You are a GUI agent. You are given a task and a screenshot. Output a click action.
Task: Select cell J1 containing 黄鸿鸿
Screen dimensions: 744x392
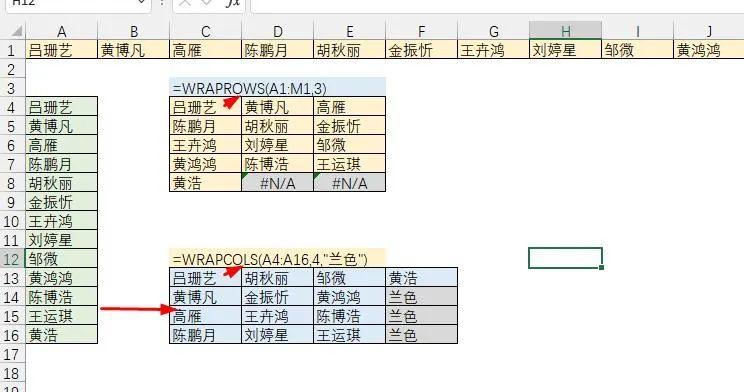pos(709,50)
